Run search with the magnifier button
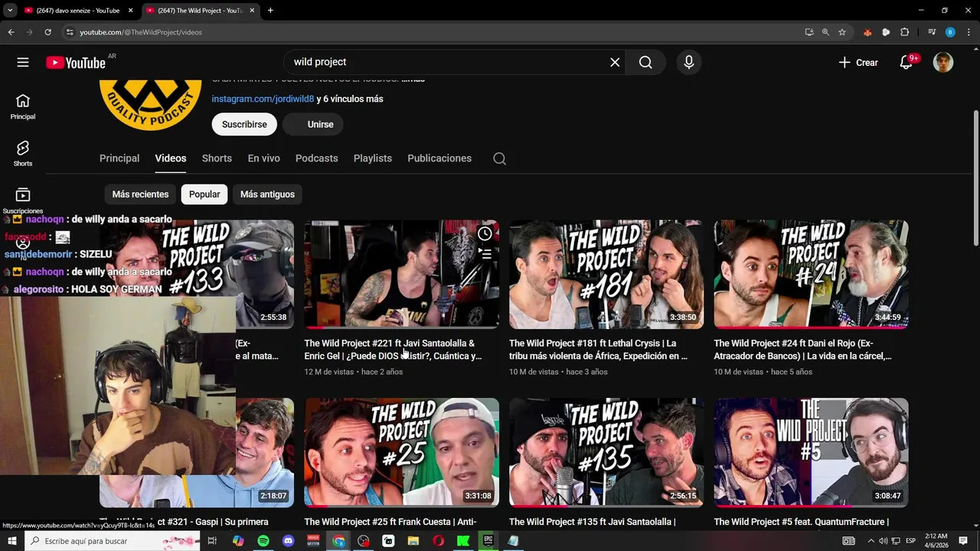This screenshot has height=551, width=980. 645,63
